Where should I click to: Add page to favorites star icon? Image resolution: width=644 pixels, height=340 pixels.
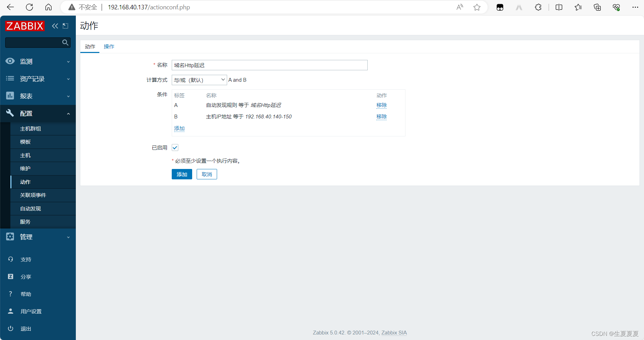[477, 7]
